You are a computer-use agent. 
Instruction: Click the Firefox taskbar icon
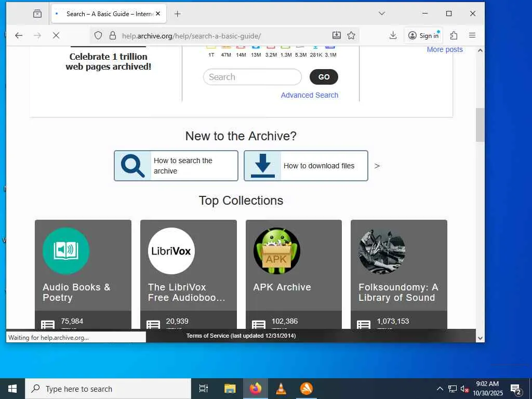[x=256, y=389]
